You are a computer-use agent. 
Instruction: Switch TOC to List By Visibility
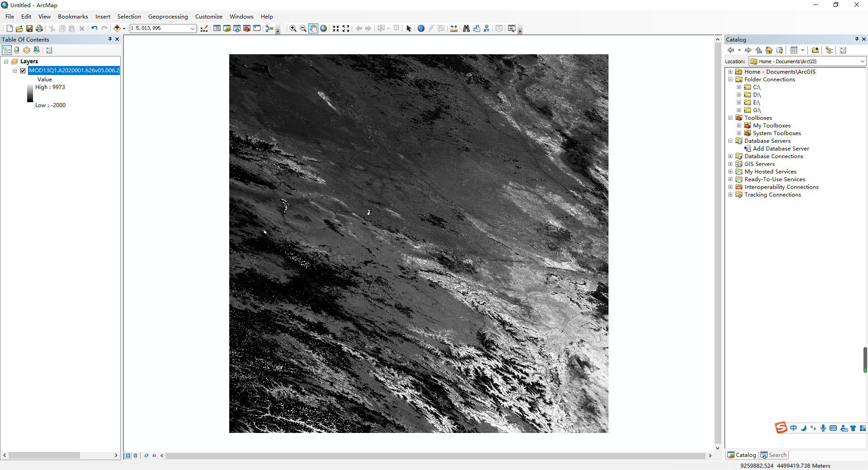pos(27,50)
